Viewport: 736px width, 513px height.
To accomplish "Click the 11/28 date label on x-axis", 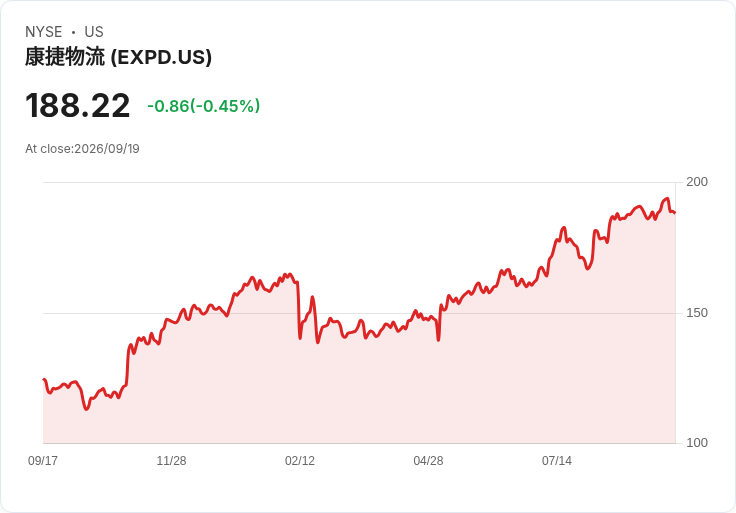I will [171, 460].
